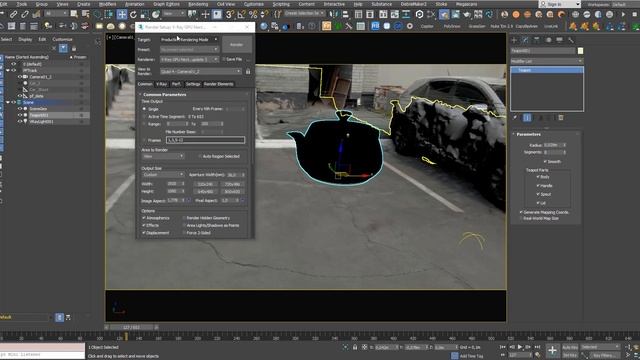Click the Megascans menu item
The height and width of the screenshot is (360, 640).
467,4
